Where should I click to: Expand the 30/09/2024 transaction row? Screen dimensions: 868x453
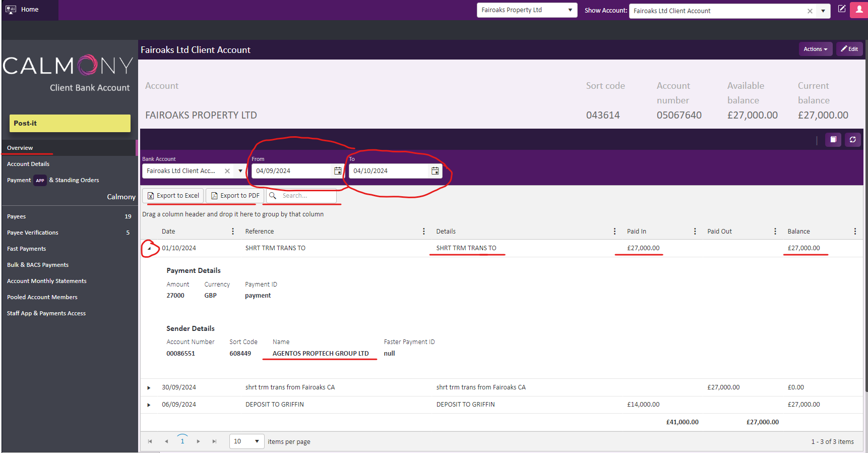[149, 388]
